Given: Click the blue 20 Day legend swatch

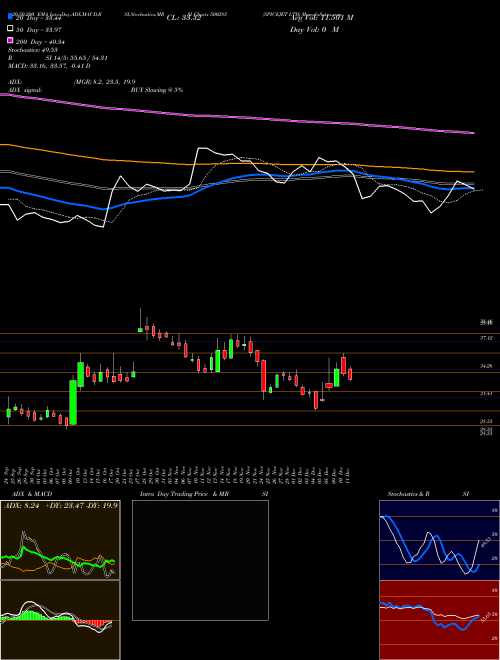Looking at the screenshot, I should pos(10,17).
